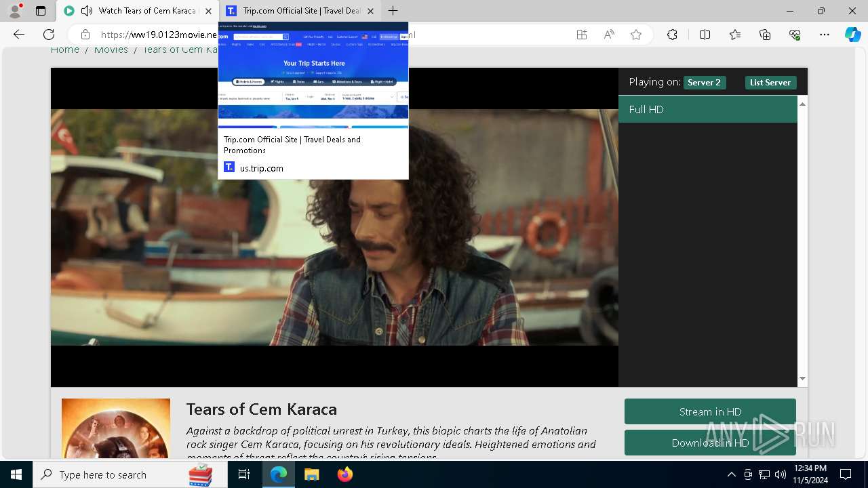This screenshot has height=488, width=868.
Task: Click the Stream in HD button
Action: tap(710, 411)
